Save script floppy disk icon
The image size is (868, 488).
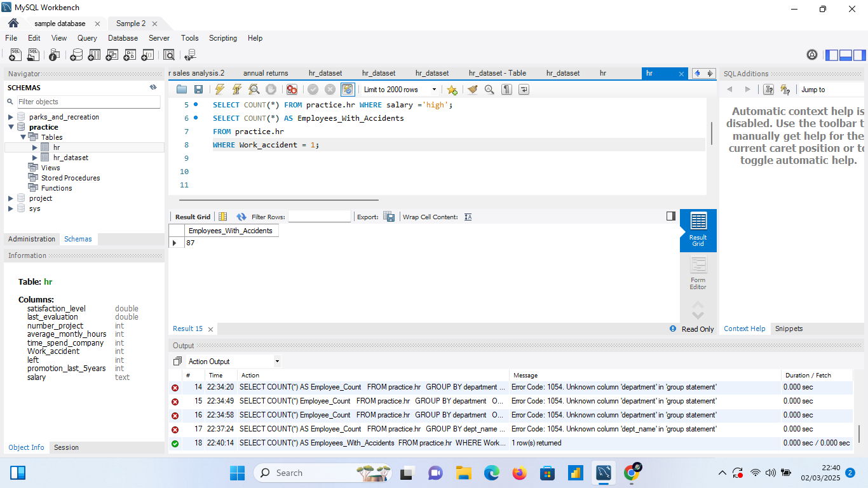[x=198, y=90]
